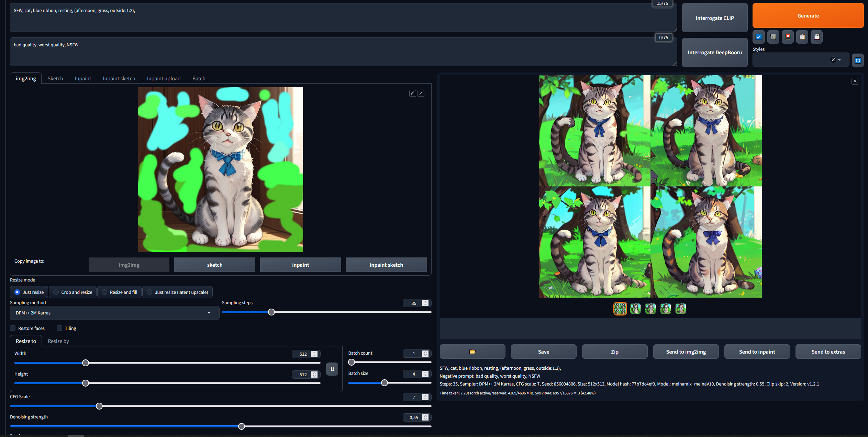Open the output folder via the folder icon
Image resolution: width=868 pixels, height=437 pixels.
[472, 352]
